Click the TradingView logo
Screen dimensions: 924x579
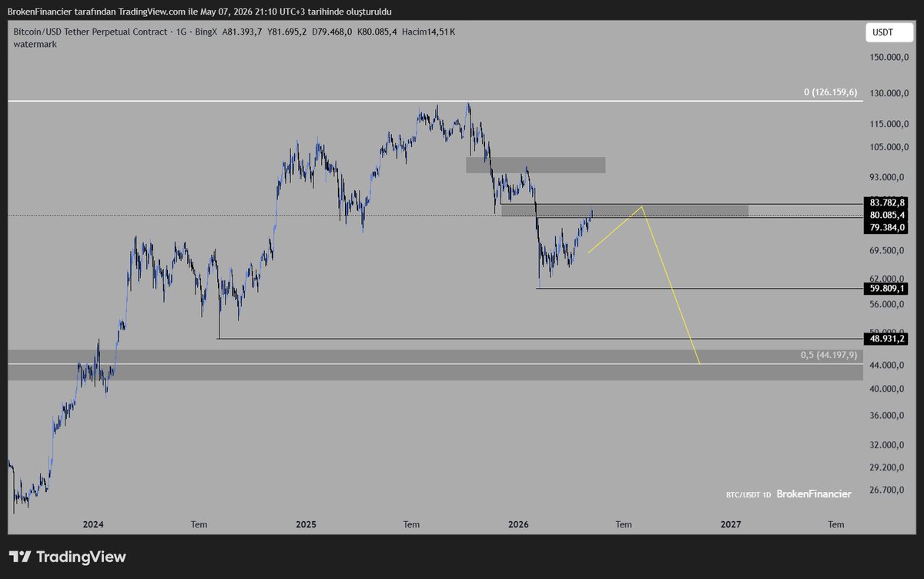pyautogui.click(x=67, y=557)
